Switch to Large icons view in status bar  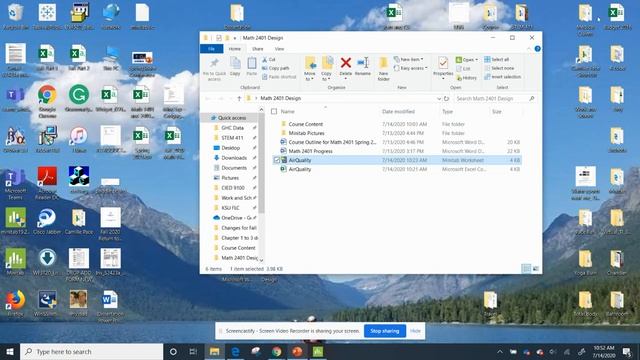tap(536, 269)
